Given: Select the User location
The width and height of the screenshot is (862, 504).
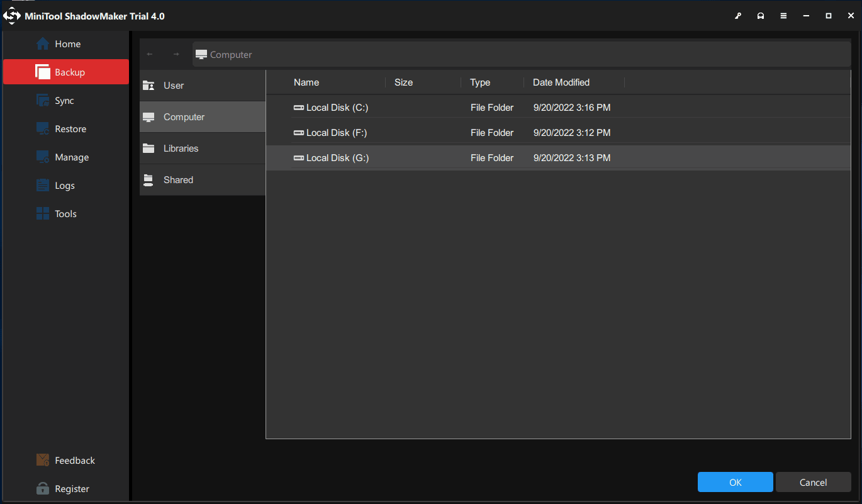Looking at the screenshot, I should [x=203, y=86].
